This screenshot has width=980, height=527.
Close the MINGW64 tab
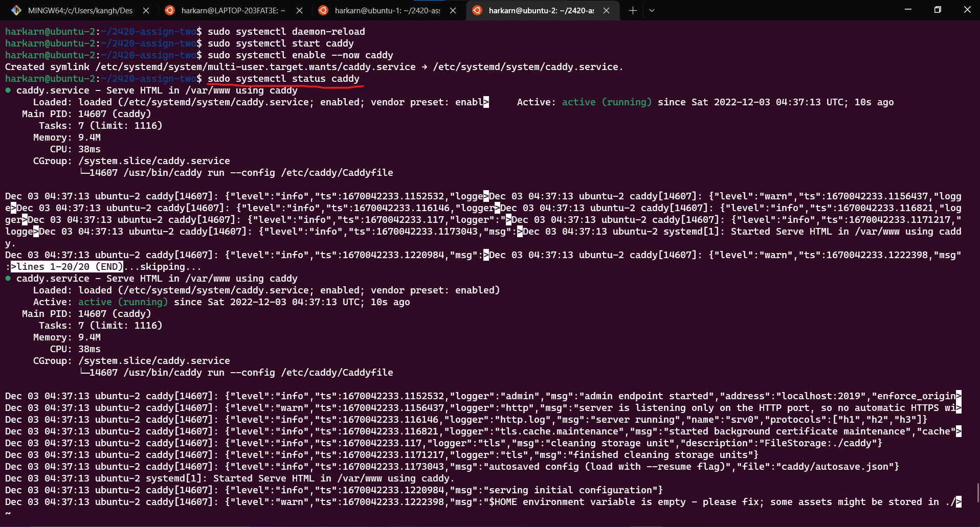pyautogui.click(x=146, y=10)
